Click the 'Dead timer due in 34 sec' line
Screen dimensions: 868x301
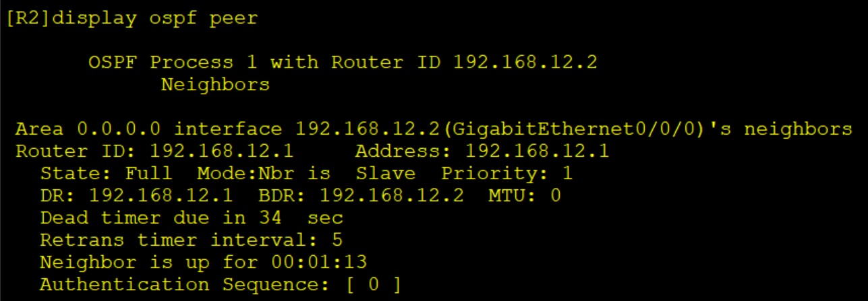tap(191, 218)
